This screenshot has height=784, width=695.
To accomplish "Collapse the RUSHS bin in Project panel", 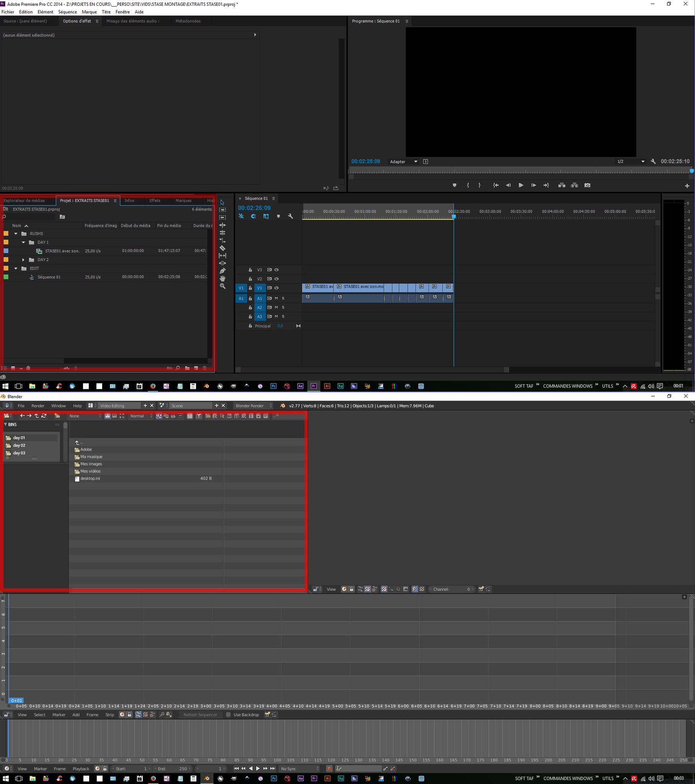I will click(x=16, y=234).
